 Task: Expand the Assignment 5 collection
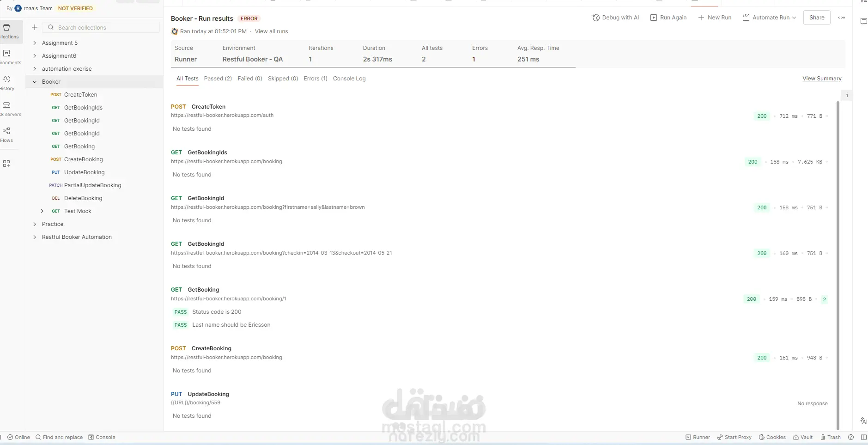pyautogui.click(x=35, y=43)
